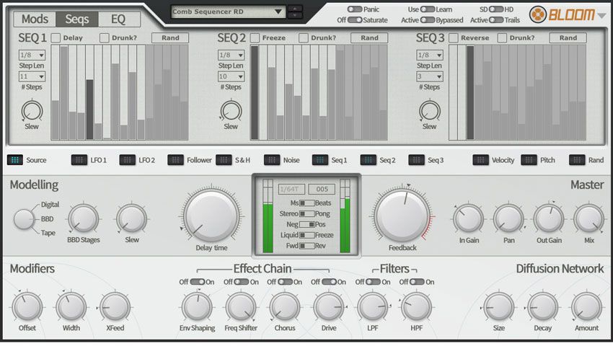
Task: Open SEQ 2 number of Steps dropdown
Action: pos(231,76)
